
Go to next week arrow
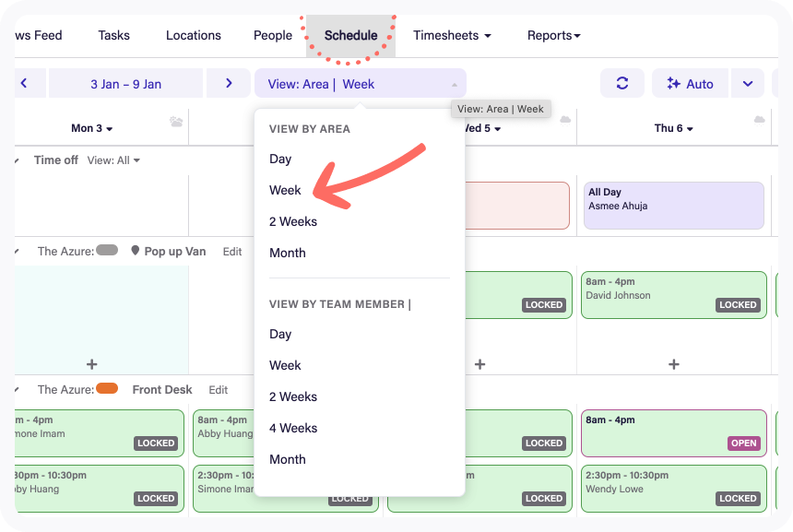[x=230, y=84]
